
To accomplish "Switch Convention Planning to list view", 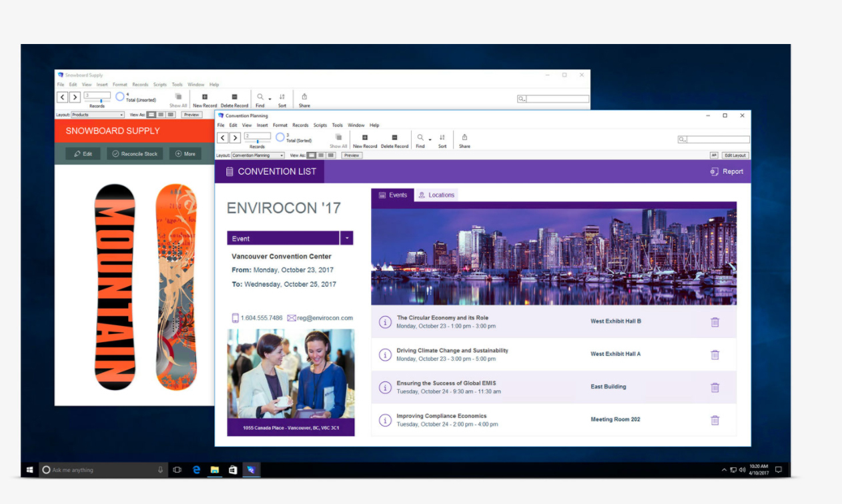I will click(x=321, y=155).
